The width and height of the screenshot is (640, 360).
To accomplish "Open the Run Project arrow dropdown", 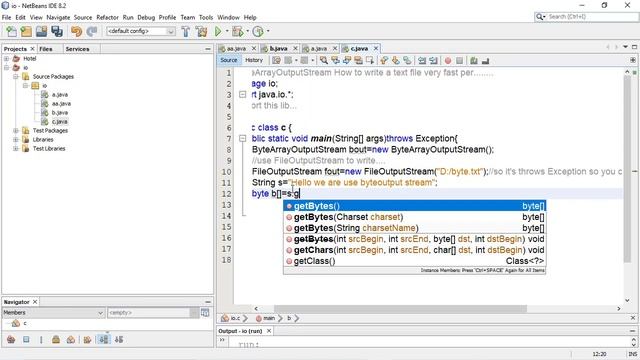I will click(x=227, y=31).
